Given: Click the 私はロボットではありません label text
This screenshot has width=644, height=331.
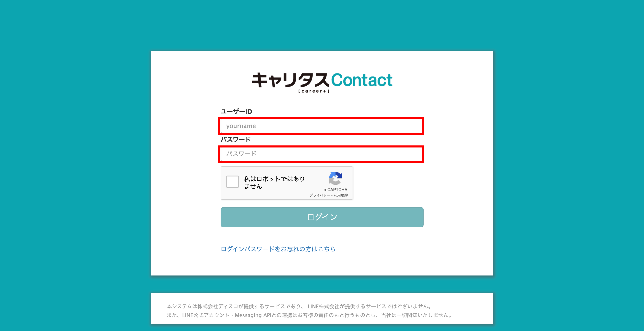Looking at the screenshot, I should pos(274,183).
